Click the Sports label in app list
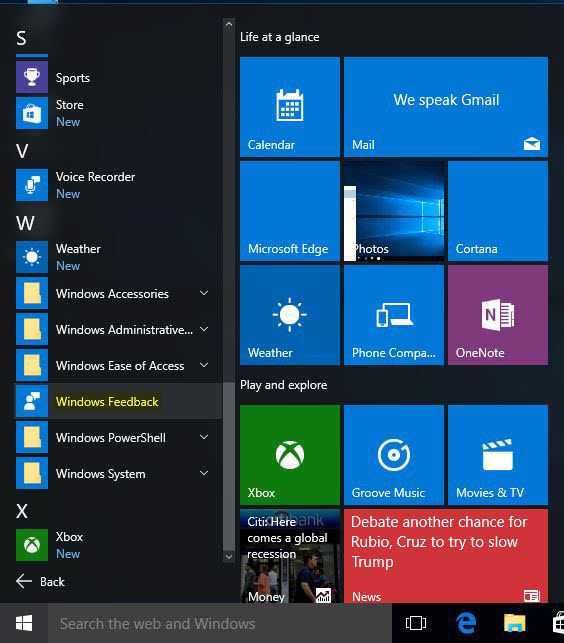The width and height of the screenshot is (564, 643). pos(73,78)
